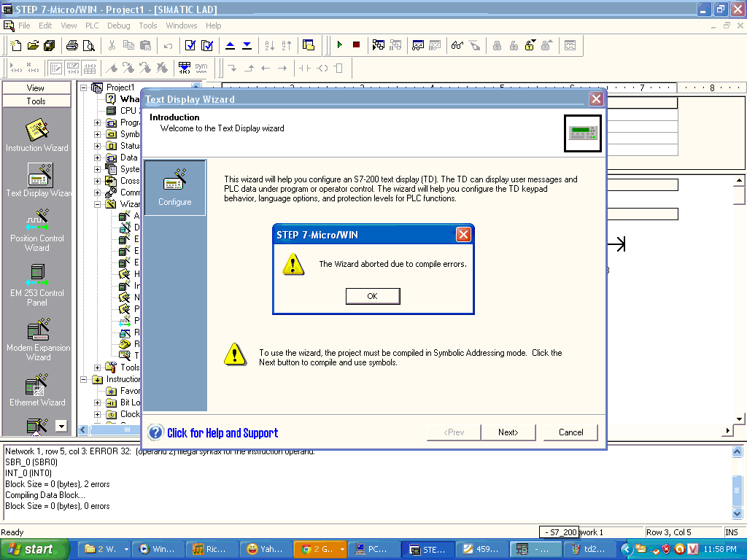This screenshot has width=747, height=560.
Task: Click the sort ascending A-Z icon
Action: [270, 45]
